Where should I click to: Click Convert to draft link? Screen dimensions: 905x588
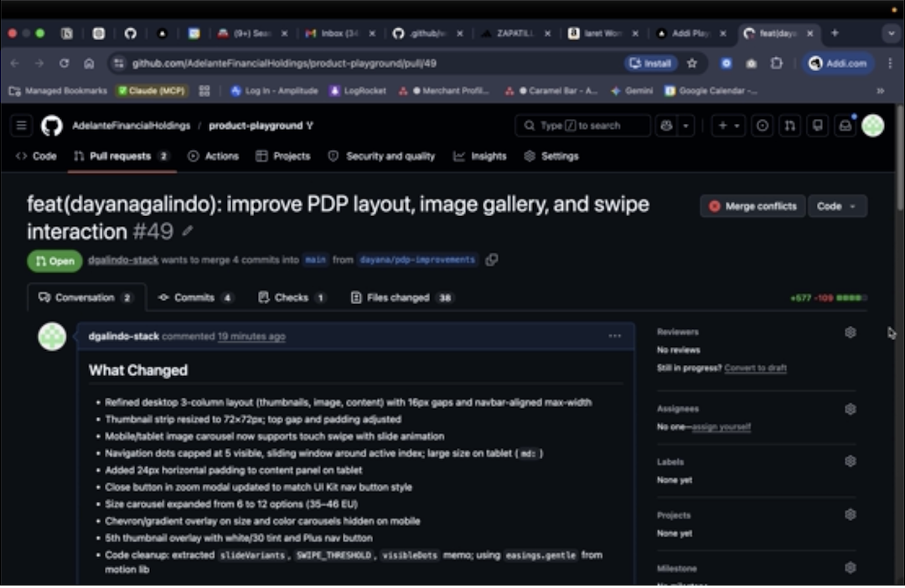tap(755, 369)
